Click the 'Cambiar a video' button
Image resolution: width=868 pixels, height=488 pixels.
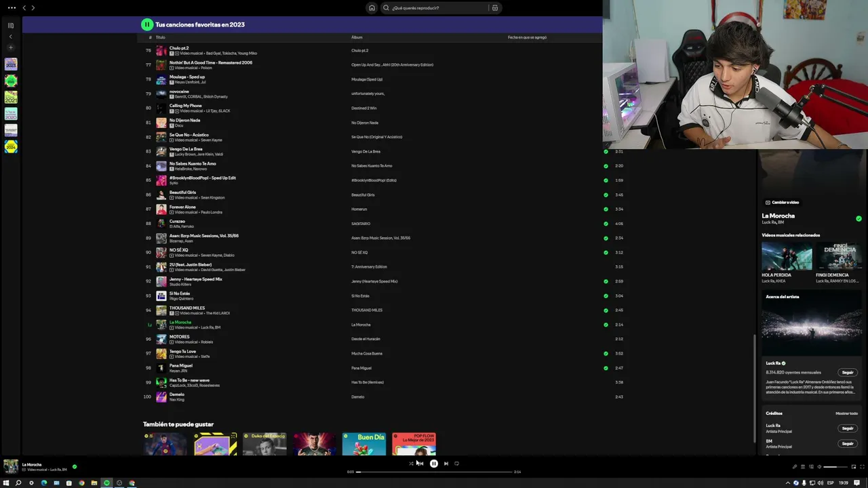point(782,203)
